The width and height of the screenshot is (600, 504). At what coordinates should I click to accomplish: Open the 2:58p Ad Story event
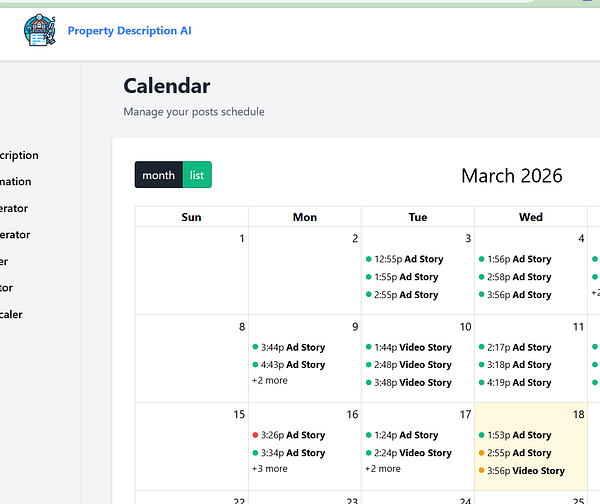coord(515,277)
